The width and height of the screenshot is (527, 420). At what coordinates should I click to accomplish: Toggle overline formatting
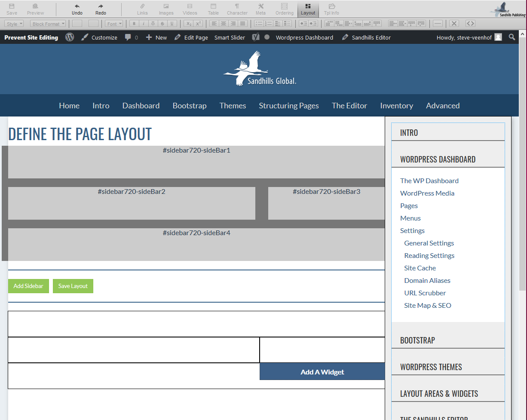153,24
